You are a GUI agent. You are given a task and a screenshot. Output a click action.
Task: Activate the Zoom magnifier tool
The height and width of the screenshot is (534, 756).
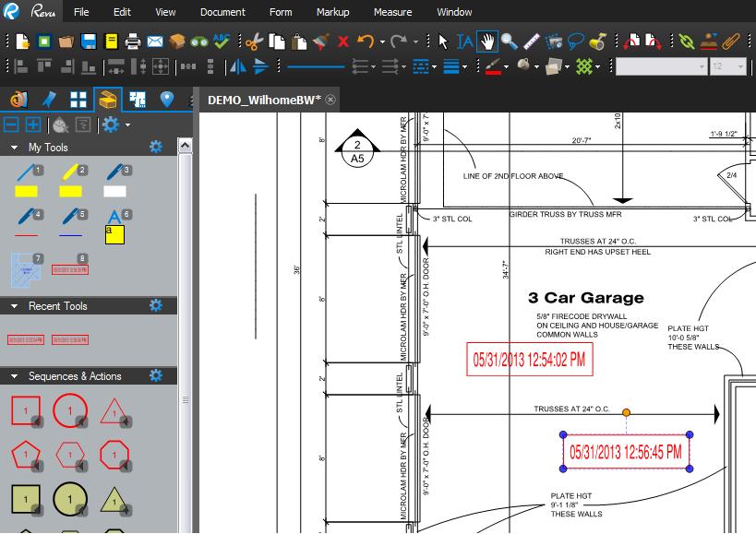pos(509,42)
